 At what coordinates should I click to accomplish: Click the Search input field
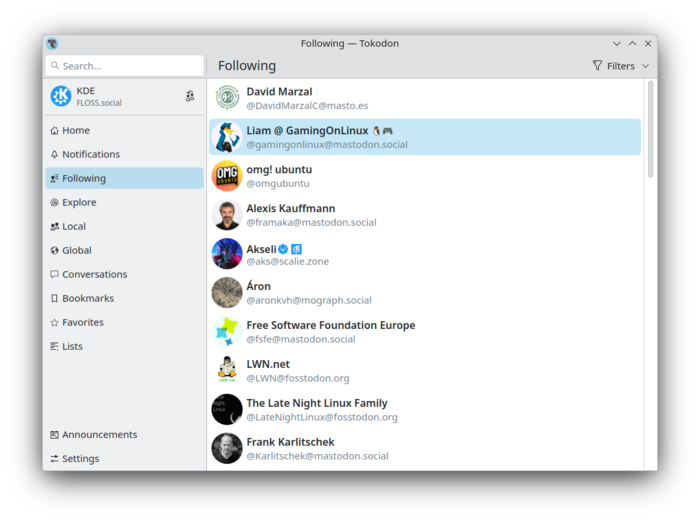pyautogui.click(x=125, y=66)
